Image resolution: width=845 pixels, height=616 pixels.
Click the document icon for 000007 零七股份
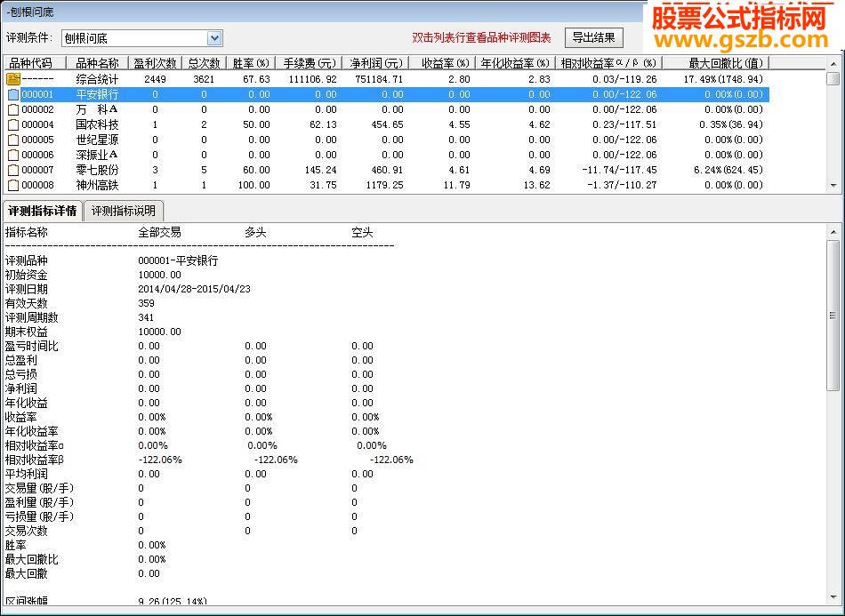click(13, 170)
